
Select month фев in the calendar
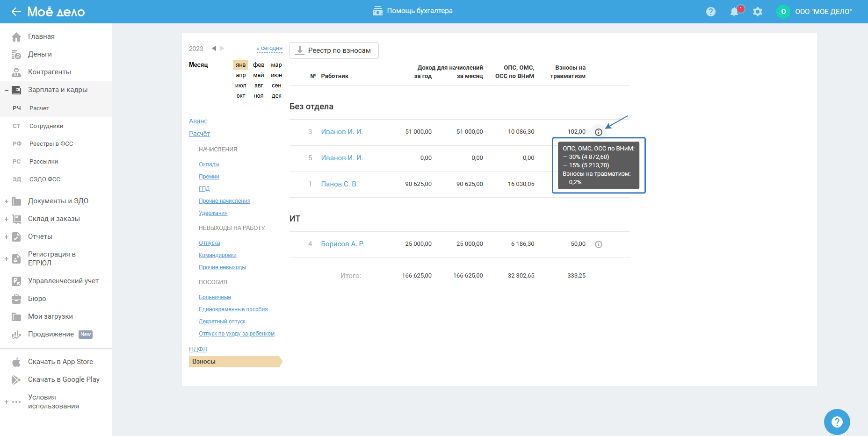(259, 65)
